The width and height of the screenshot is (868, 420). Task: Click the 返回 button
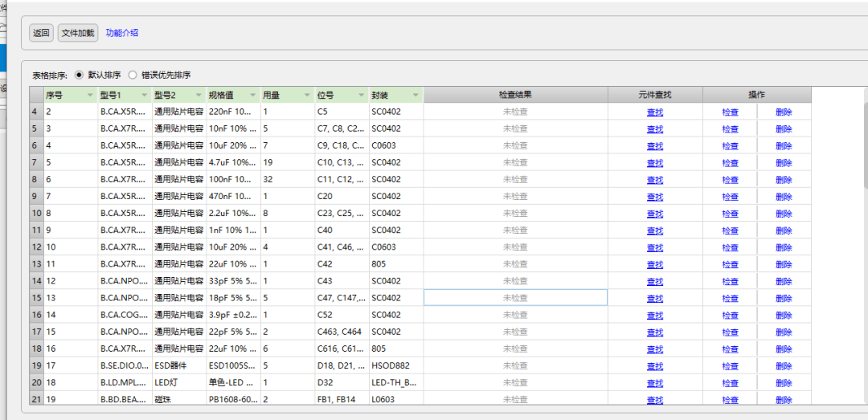pyautogui.click(x=41, y=33)
